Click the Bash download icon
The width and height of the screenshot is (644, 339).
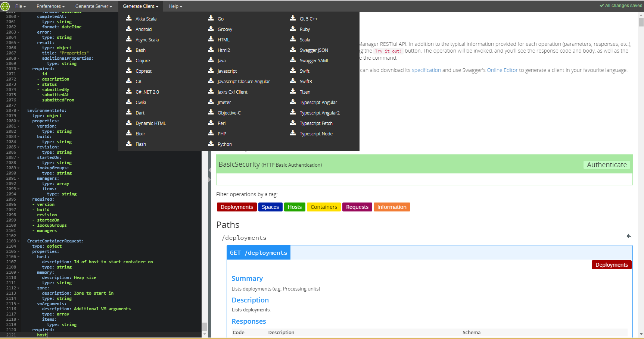click(129, 50)
